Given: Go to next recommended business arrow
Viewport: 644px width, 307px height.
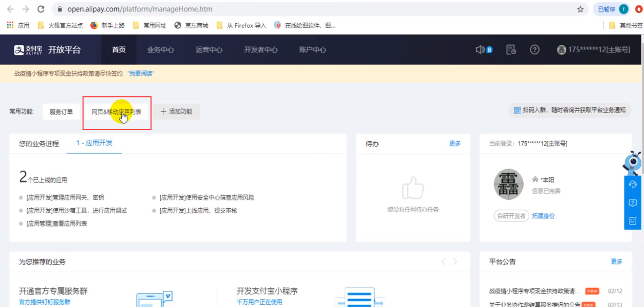Looking at the screenshot, I should [x=455, y=261].
